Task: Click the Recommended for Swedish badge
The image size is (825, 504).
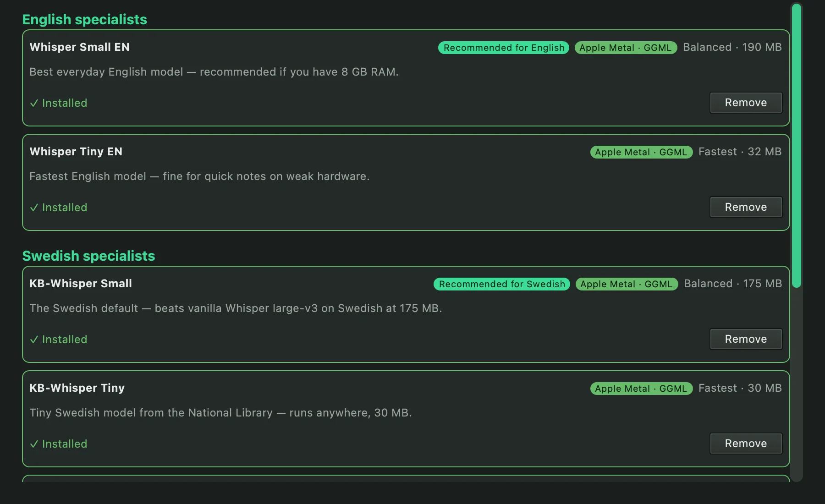Action: coord(502,284)
